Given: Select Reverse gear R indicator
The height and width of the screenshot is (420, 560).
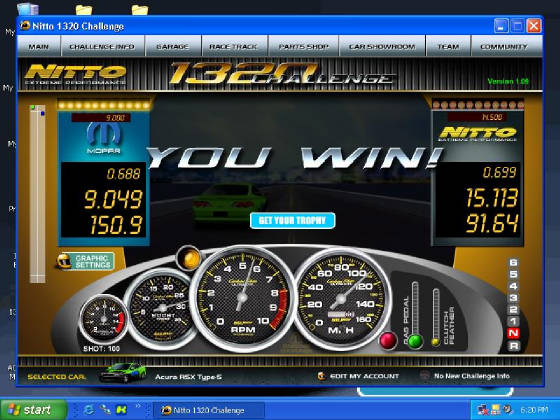Looking at the screenshot, I should (513, 346).
